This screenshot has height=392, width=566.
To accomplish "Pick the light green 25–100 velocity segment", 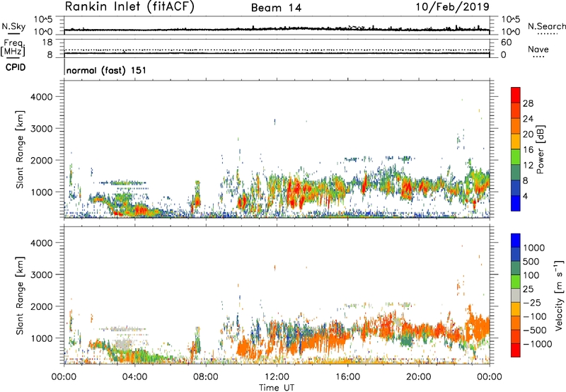I will point(516,282).
